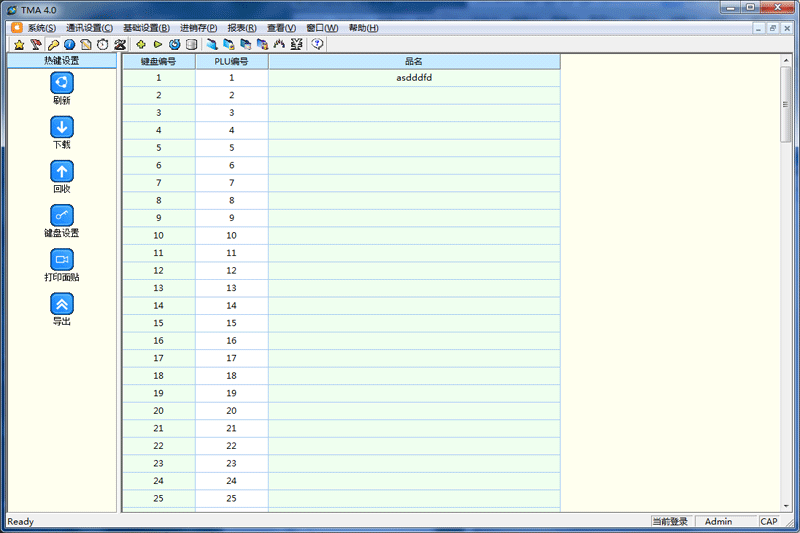
Task: Click the green play arrow toolbar icon
Action: pyautogui.click(x=158, y=45)
